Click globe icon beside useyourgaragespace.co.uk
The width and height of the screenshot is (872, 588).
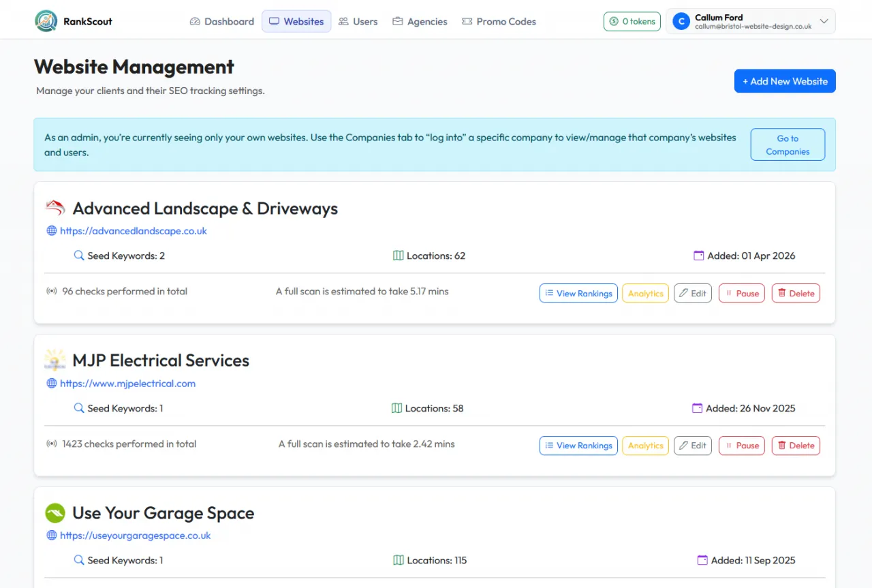tap(51, 536)
